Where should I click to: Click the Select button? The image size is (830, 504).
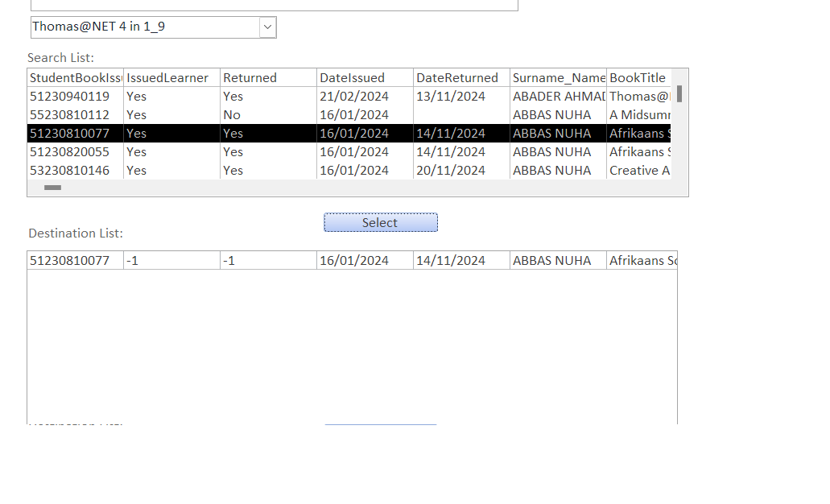pos(381,222)
